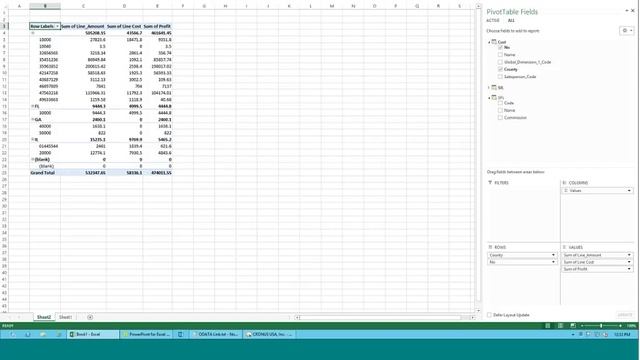Check the Name field under Cust
640x360 pixels.
coord(500,55)
